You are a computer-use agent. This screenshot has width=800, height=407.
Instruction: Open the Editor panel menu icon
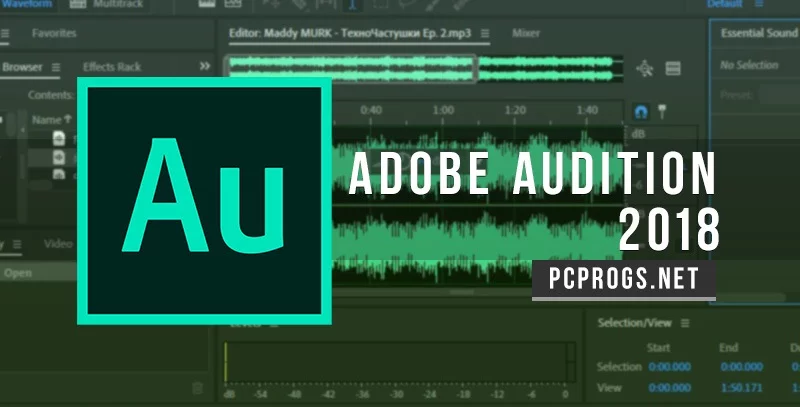tap(485, 34)
